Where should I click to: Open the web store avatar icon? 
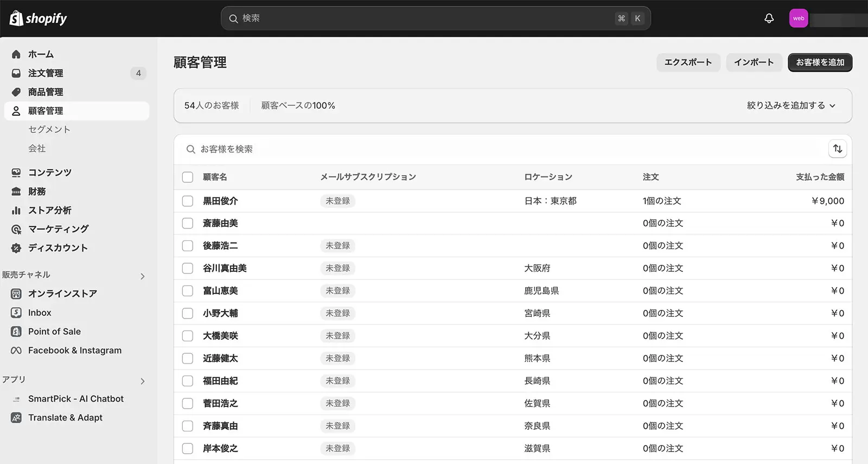coord(798,18)
